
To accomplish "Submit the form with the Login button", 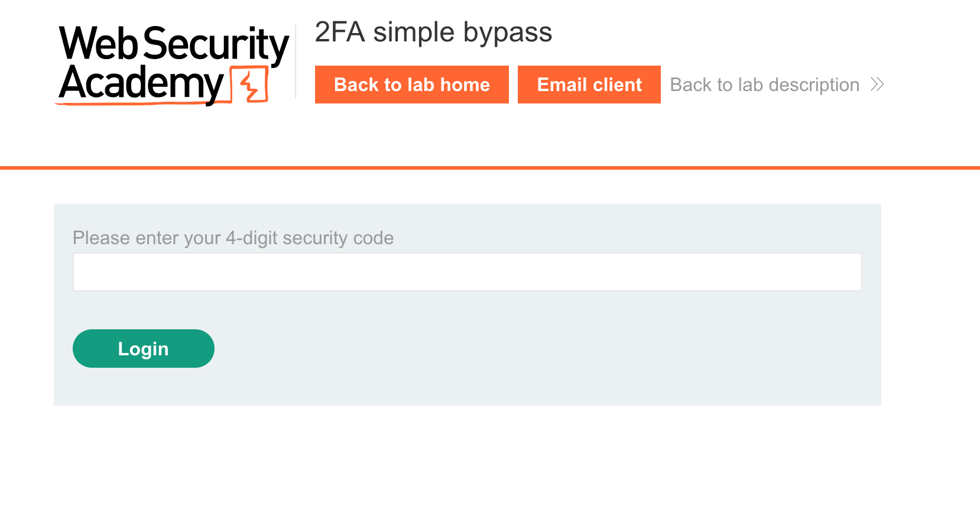I will [143, 349].
